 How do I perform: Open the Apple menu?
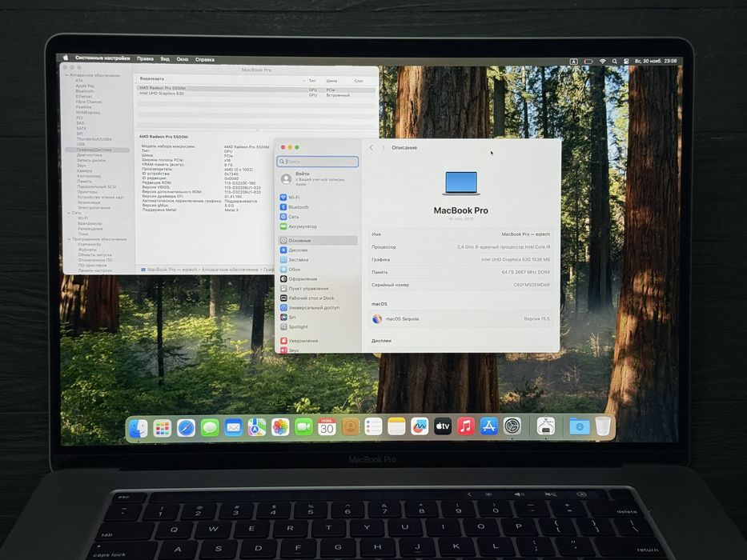pos(66,58)
